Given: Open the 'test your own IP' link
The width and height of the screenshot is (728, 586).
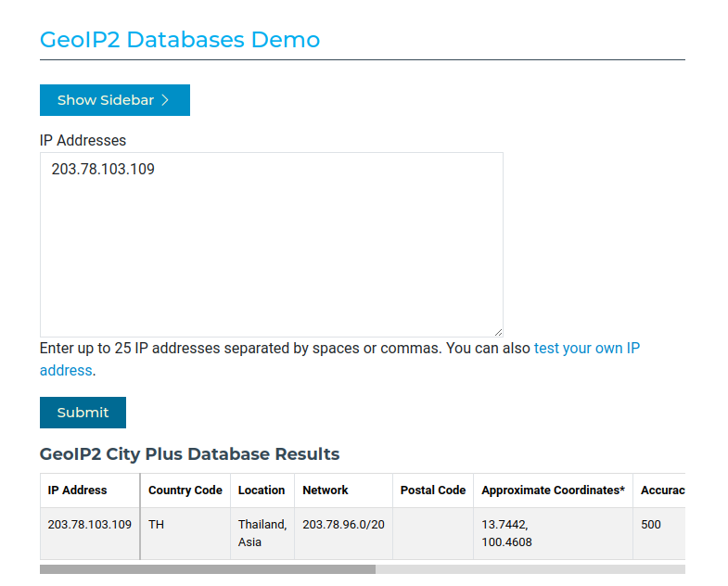Looking at the screenshot, I should coord(586,349).
